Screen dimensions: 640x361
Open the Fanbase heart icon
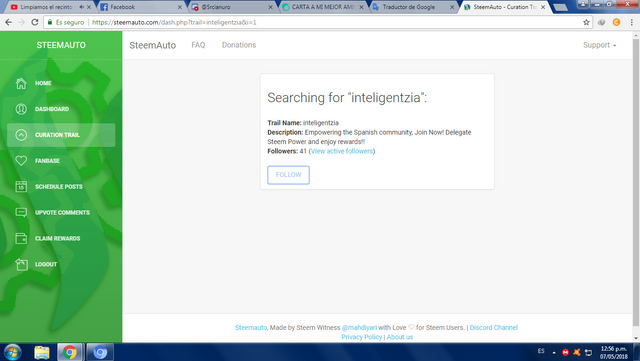click(x=21, y=160)
